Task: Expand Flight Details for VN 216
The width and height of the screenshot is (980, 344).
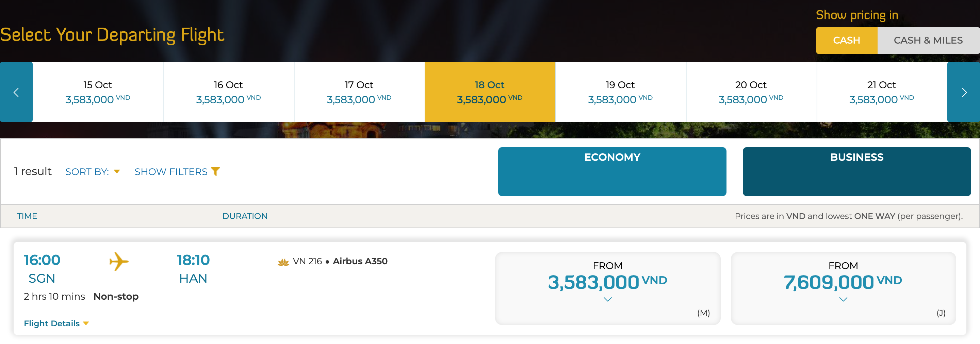Action: pyautogui.click(x=56, y=323)
